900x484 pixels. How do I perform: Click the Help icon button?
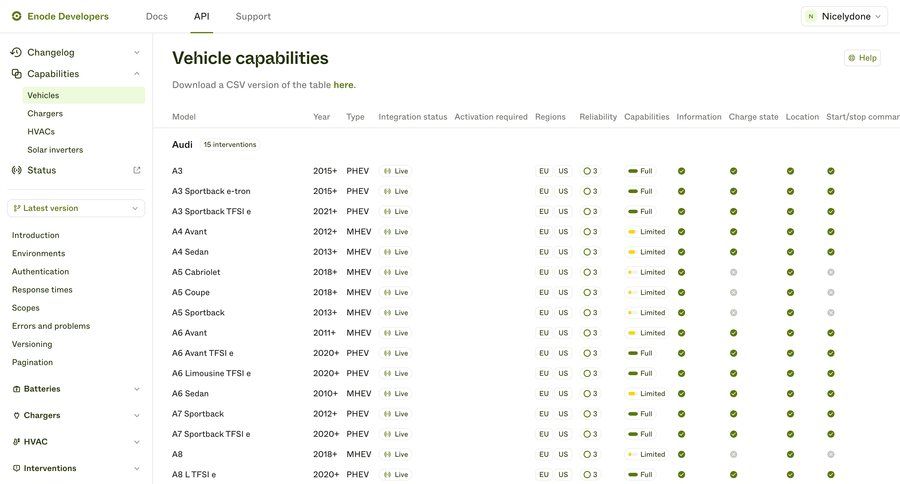click(x=862, y=58)
